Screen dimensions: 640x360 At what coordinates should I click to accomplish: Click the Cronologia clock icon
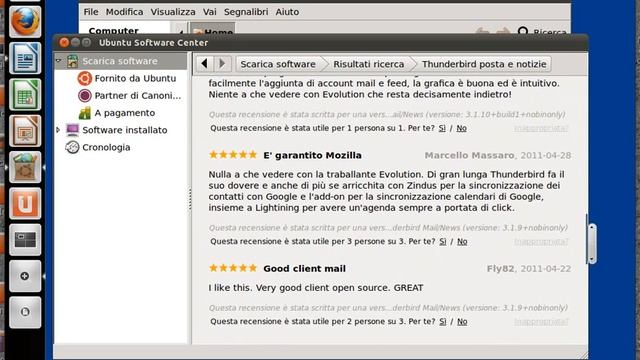point(72,147)
